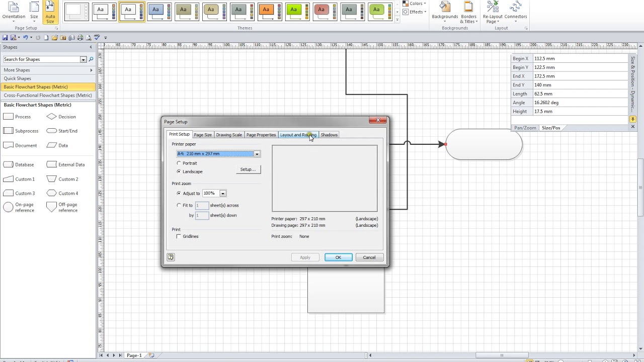Select the Start/End shape
The width and height of the screenshot is (644, 362).
(x=62, y=131)
